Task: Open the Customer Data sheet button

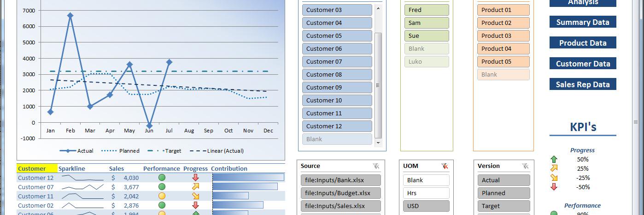Action: tap(583, 64)
